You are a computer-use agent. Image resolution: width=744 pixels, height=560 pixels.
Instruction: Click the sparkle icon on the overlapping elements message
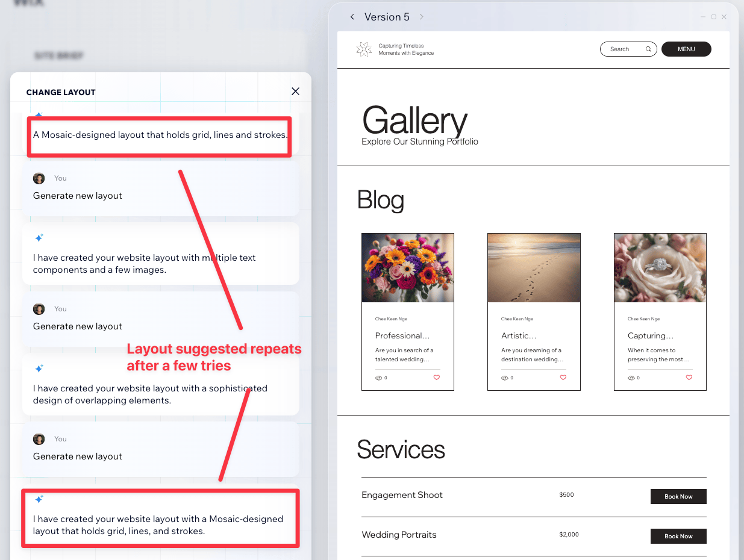[39, 368]
